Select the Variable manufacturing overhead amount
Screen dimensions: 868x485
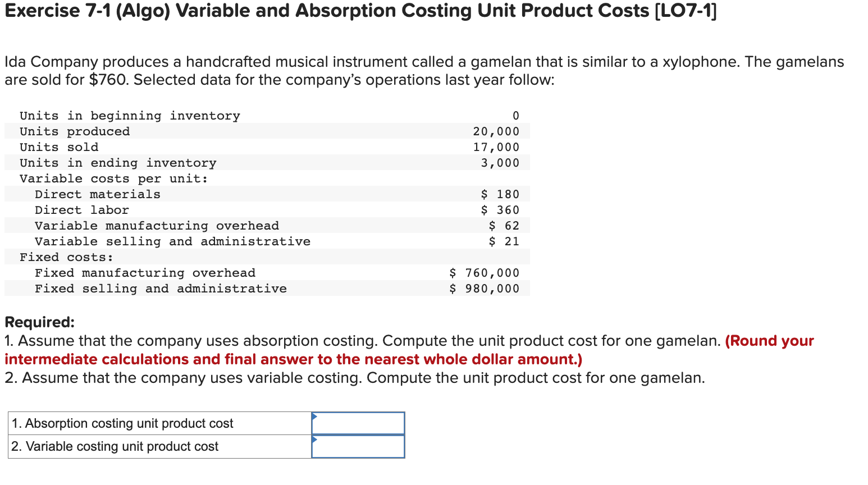click(509, 225)
